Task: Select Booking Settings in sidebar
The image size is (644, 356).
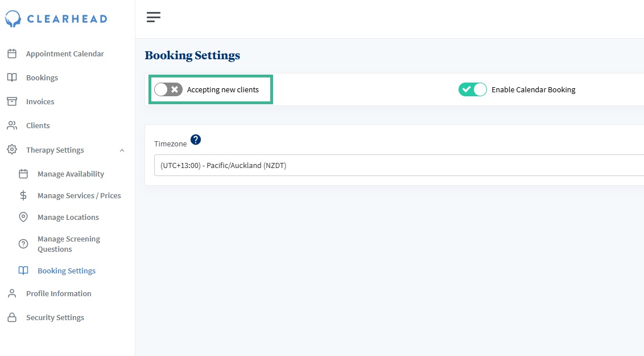Action: tap(67, 271)
